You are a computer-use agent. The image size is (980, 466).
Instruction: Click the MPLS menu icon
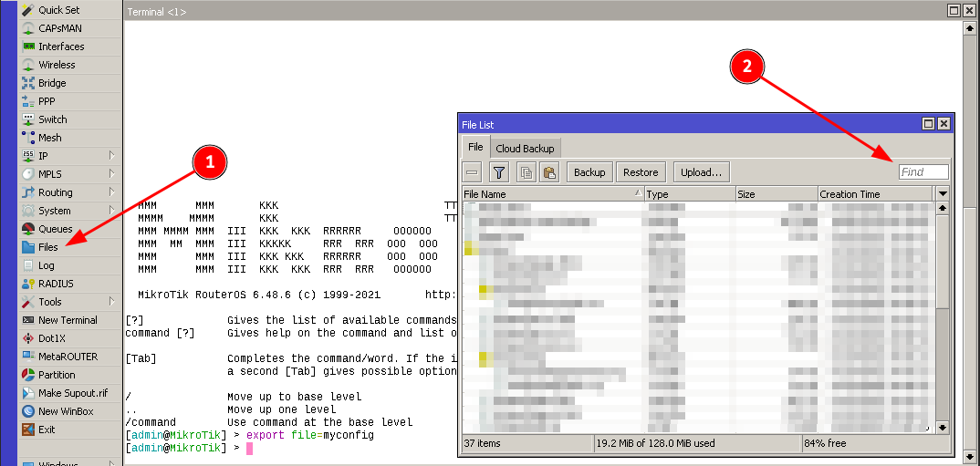pyautogui.click(x=27, y=173)
